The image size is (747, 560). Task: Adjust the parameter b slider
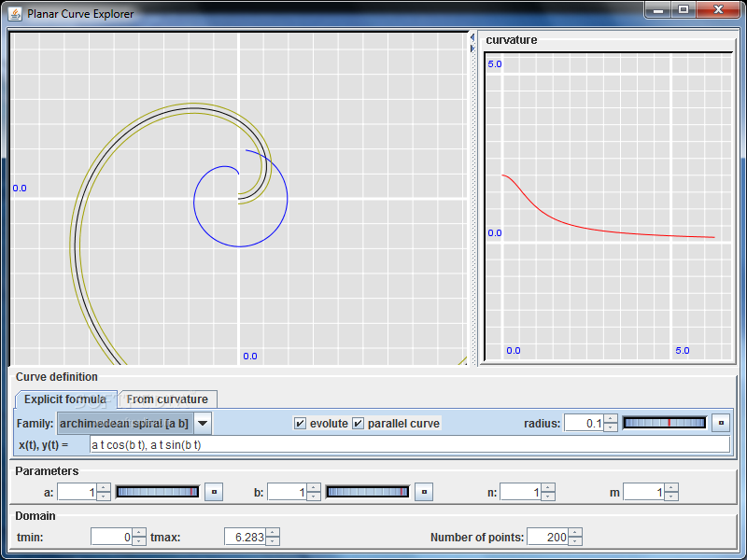tap(367, 492)
